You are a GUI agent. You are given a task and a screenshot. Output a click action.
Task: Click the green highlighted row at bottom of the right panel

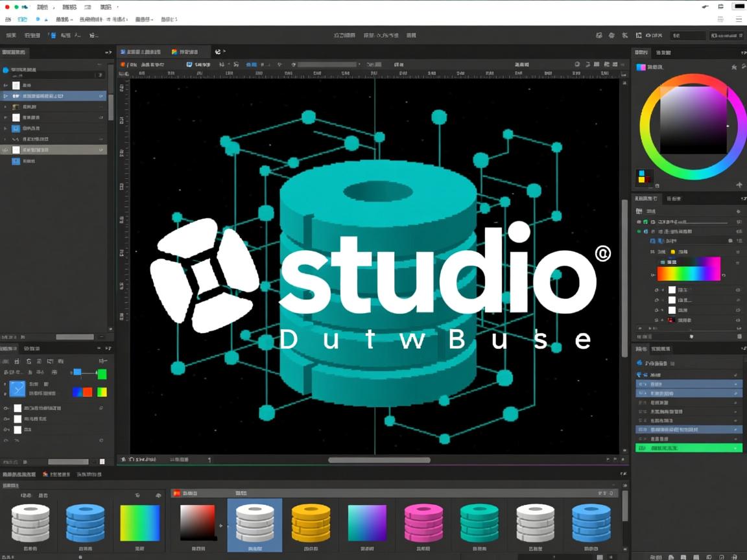tap(689, 447)
